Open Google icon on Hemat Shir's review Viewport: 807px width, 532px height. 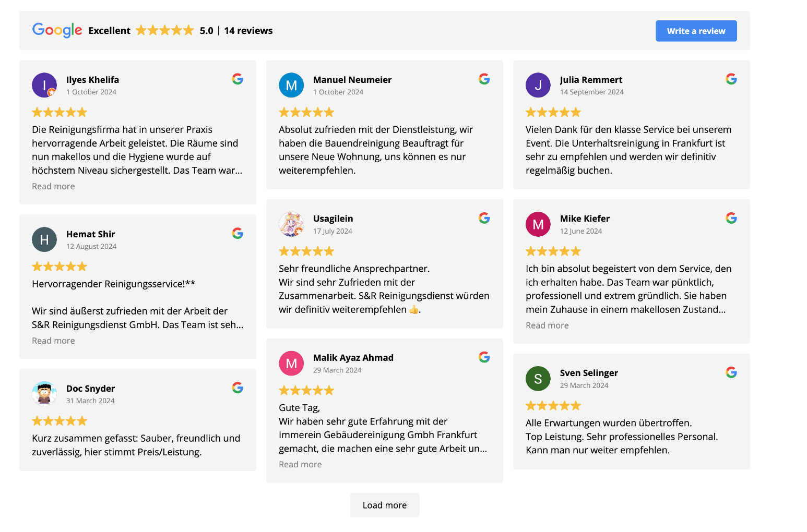tap(238, 233)
